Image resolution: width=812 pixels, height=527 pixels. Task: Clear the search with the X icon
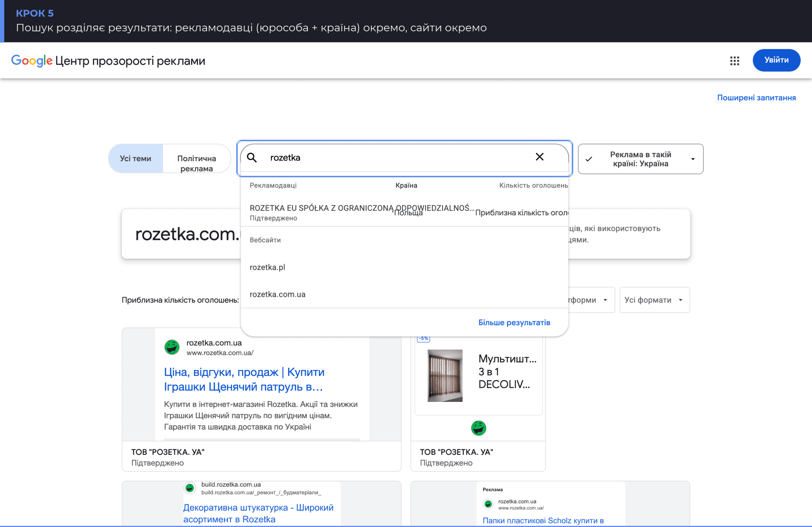click(x=540, y=157)
